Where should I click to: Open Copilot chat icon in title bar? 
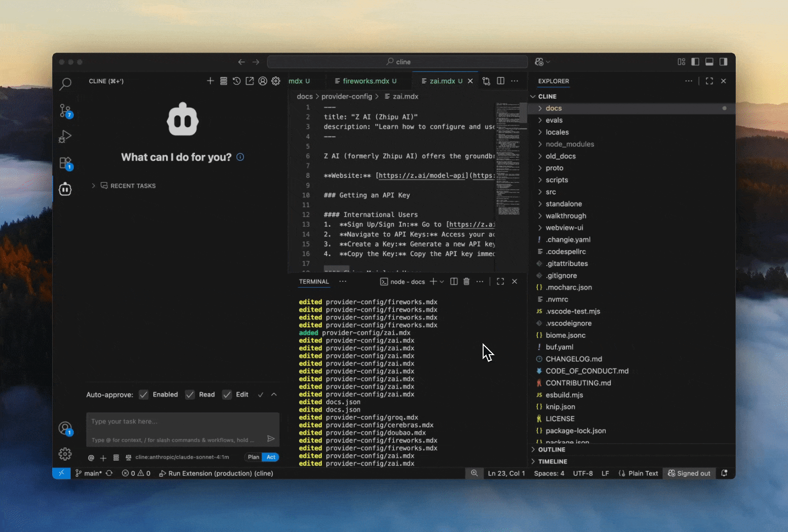pos(539,62)
